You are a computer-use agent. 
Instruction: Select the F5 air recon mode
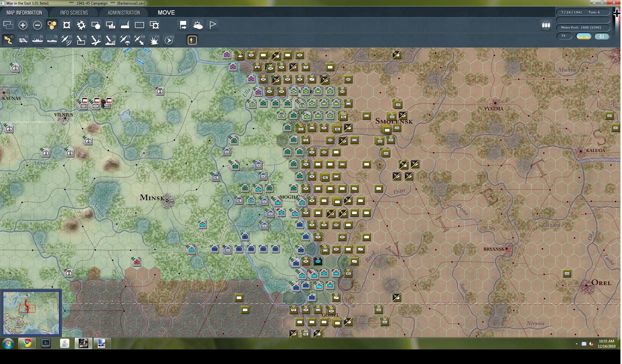click(67, 40)
